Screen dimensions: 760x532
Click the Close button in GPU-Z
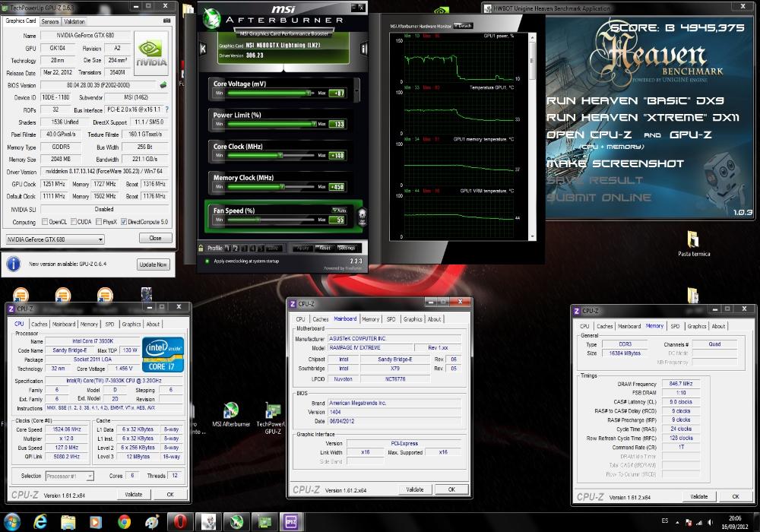[x=156, y=238]
